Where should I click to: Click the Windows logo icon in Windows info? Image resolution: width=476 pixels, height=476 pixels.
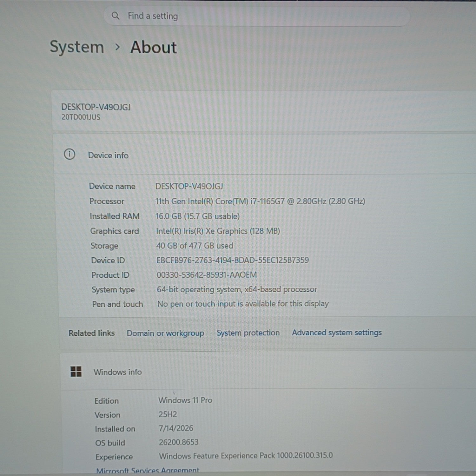76,371
